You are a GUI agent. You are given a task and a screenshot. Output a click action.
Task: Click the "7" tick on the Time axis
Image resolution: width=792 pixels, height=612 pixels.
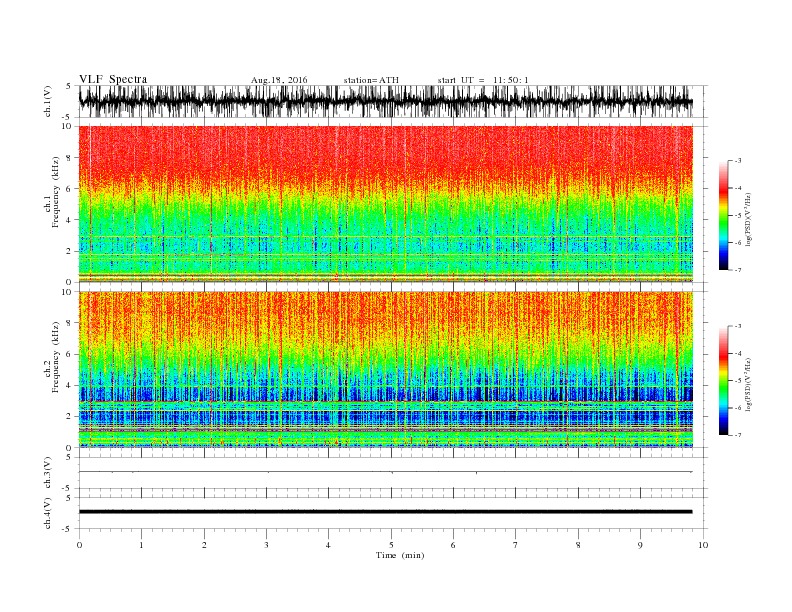click(516, 545)
